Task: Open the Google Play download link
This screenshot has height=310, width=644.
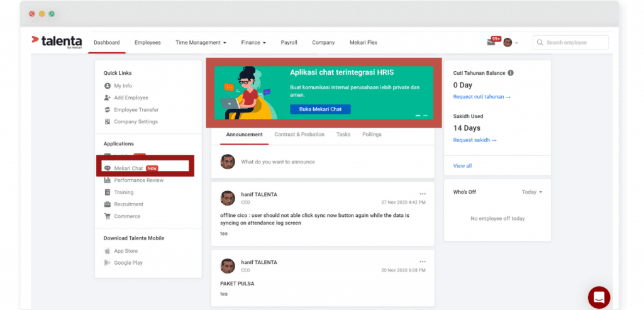Action: [128, 263]
